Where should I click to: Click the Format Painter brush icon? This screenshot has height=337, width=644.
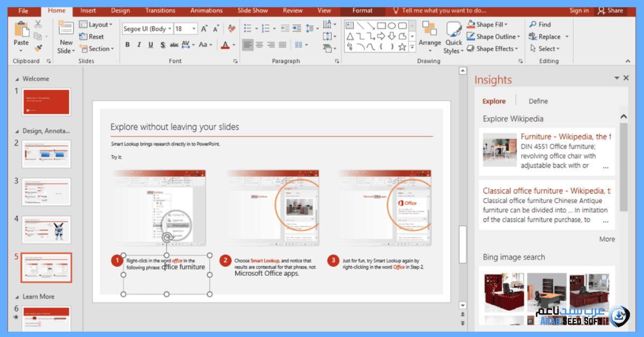pos(38,48)
